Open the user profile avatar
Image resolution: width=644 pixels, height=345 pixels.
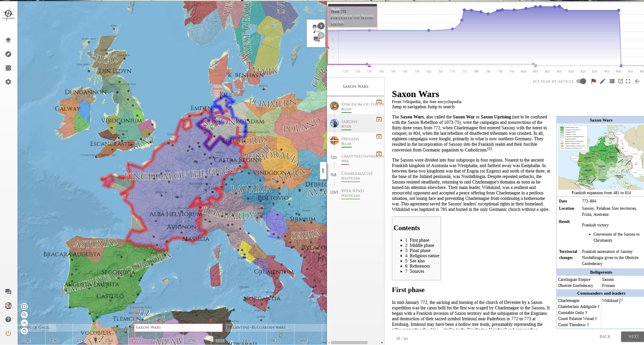pyautogui.click(x=8, y=305)
